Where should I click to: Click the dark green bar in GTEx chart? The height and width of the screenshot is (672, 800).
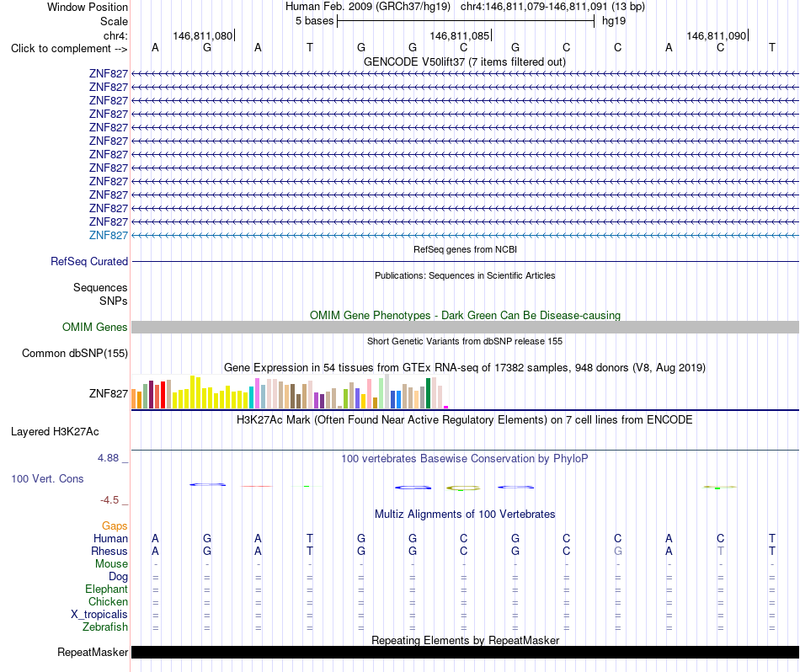(x=428, y=393)
